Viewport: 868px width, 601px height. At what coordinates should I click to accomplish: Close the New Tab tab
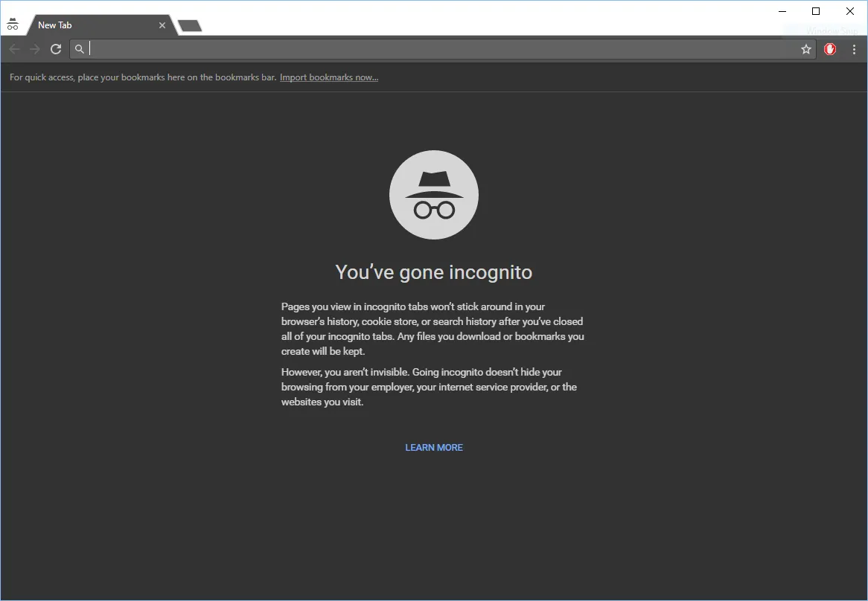pyautogui.click(x=162, y=25)
